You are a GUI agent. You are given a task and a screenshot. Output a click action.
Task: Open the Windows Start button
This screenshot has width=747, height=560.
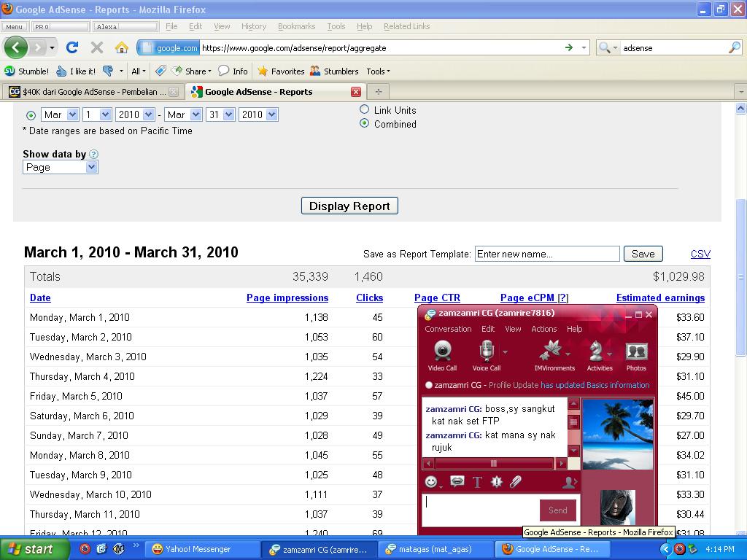pyautogui.click(x=34, y=549)
